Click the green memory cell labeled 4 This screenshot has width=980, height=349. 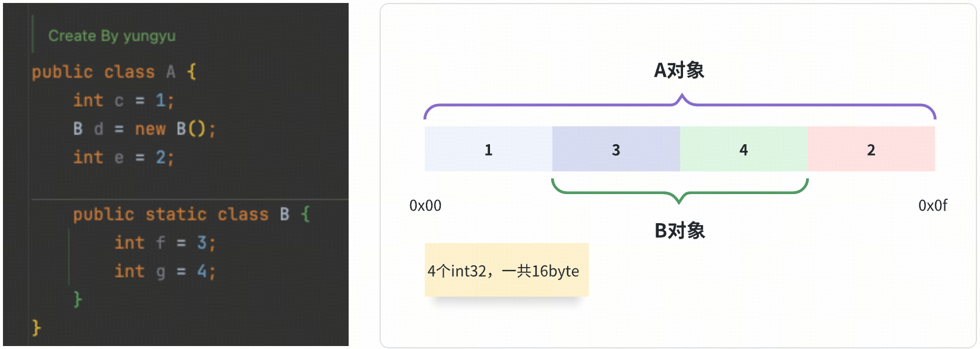[744, 150]
